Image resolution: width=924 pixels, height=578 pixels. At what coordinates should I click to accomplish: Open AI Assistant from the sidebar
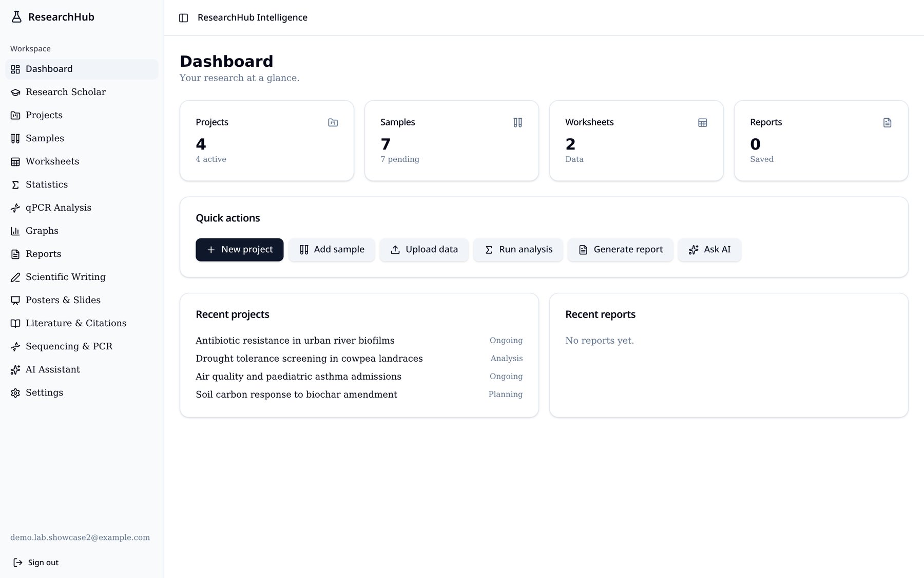click(82, 369)
